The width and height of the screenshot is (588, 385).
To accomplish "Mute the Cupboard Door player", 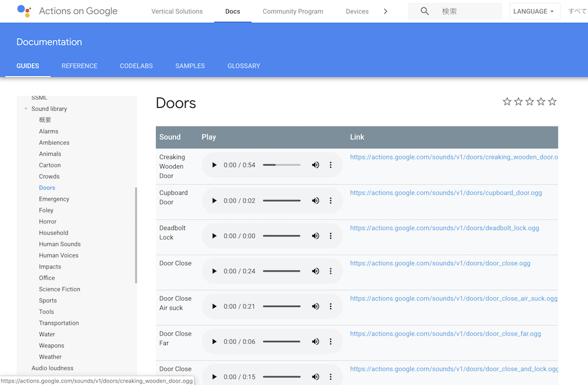I will 315,201.
